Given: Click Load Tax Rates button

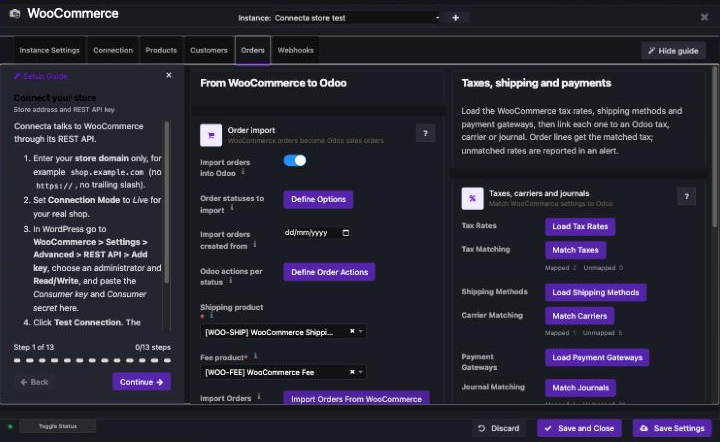Looking at the screenshot, I should (x=580, y=226).
